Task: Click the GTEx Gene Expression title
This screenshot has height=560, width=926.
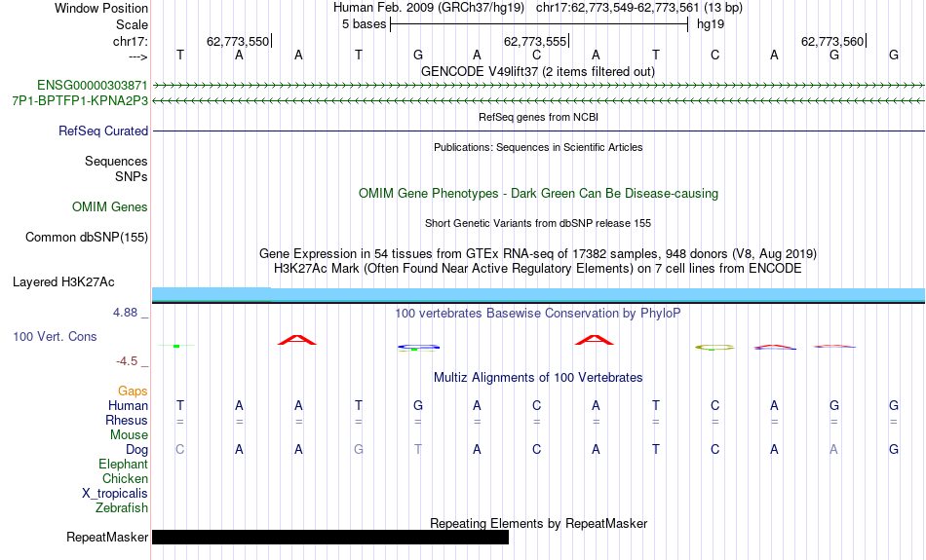Action: point(538,254)
